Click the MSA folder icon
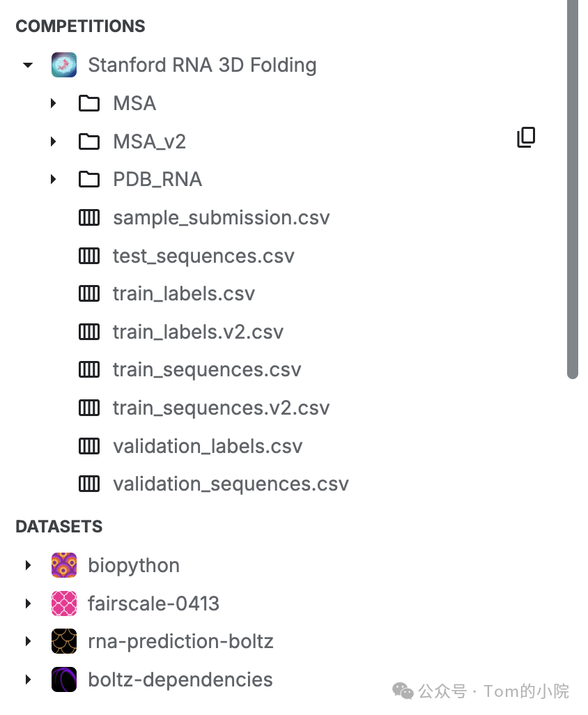Viewport: 588px width, 715px height. click(89, 104)
